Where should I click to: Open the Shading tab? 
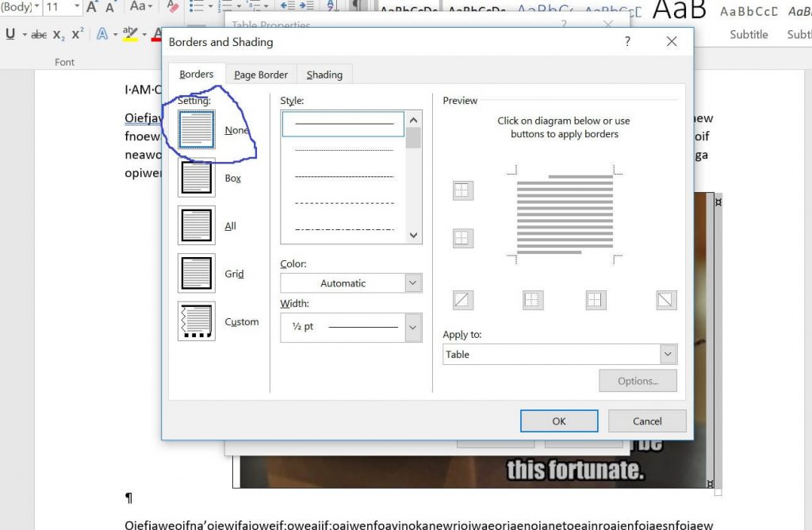click(x=324, y=75)
